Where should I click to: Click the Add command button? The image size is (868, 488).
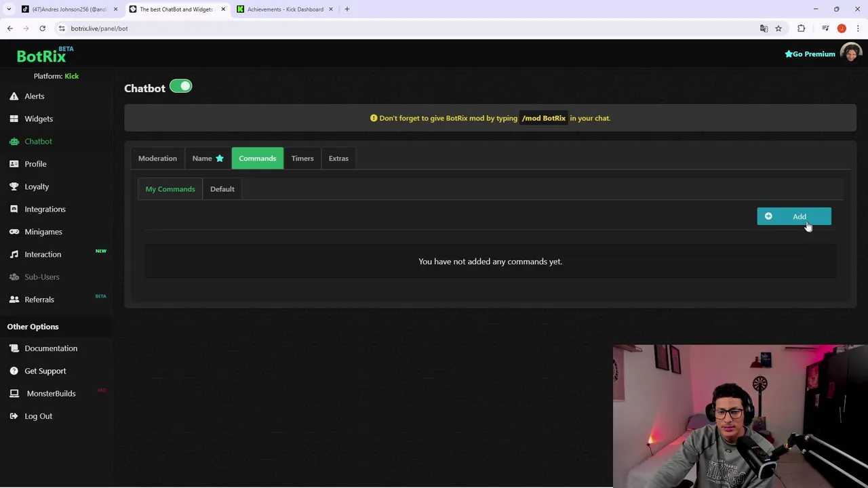(794, 216)
